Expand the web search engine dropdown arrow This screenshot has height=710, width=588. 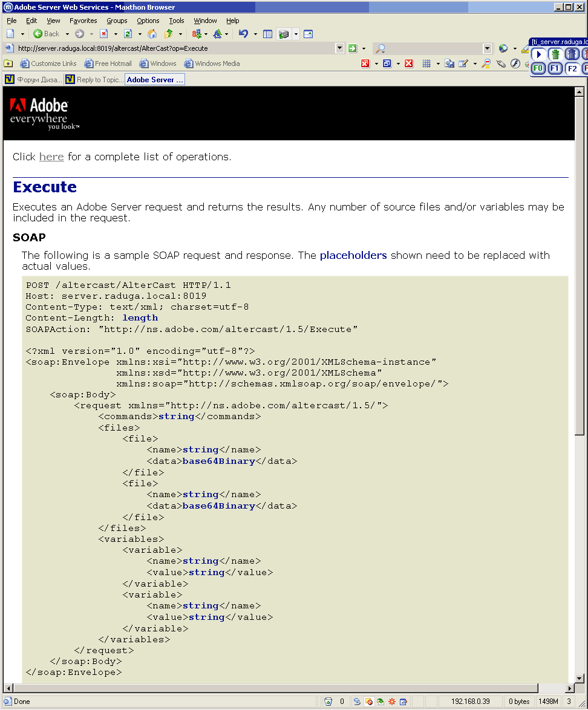515,48
